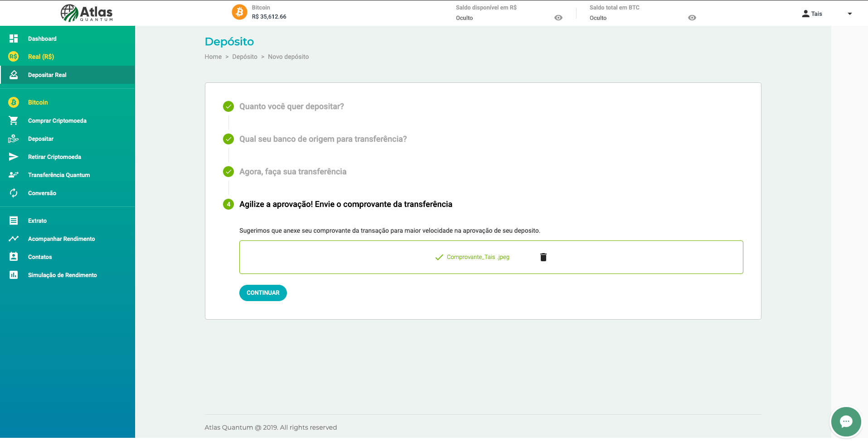Go to Home breadcrumb link

click(213, 57)
